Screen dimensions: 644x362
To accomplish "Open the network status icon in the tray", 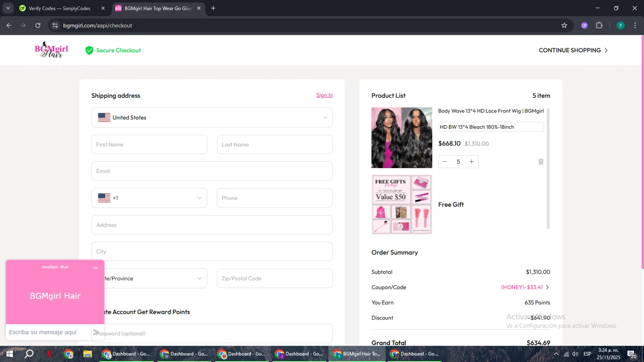I will [566, 354].
